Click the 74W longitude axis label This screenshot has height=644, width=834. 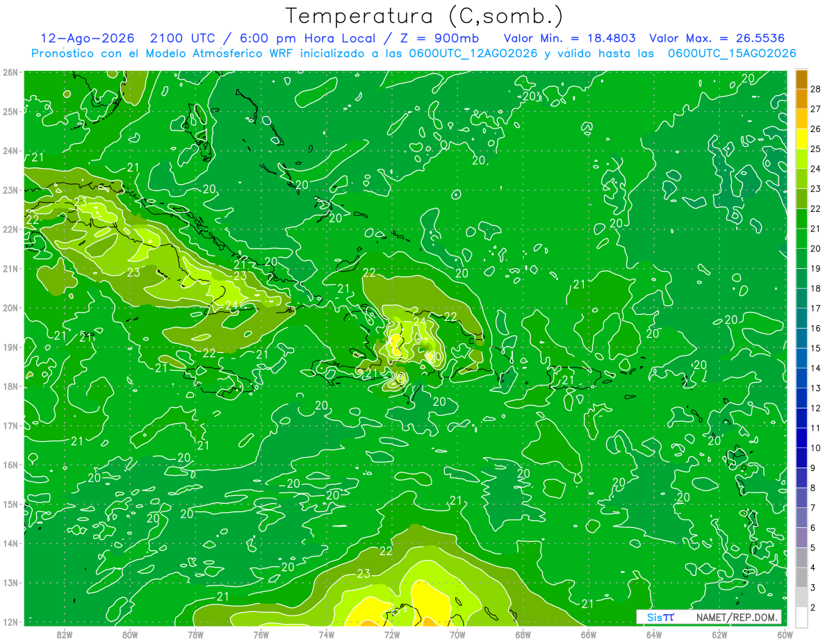[327, 634]
